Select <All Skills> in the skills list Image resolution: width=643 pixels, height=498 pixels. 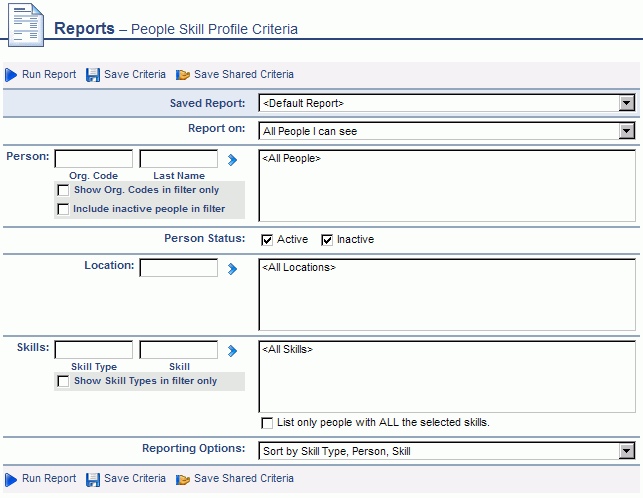pyautogui.click(x=287, y=350)
